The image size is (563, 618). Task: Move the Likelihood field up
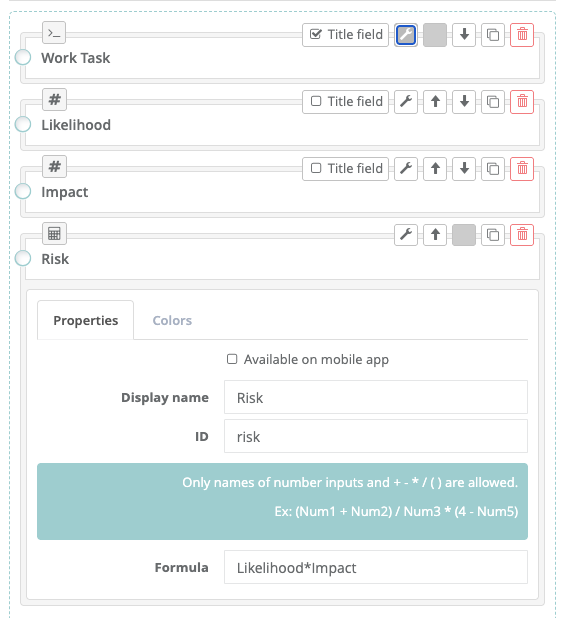[x=435, y=102]
